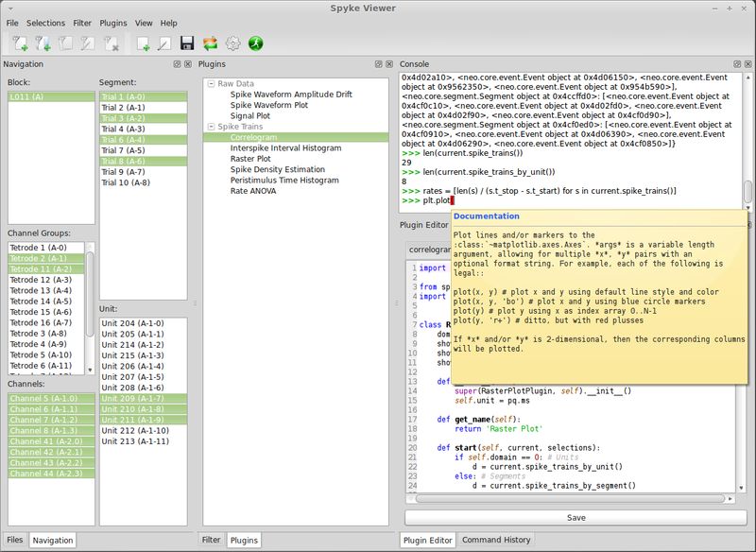
Task: Click the Channel Groups list scrollbar
Action: (x=90, y=293)
